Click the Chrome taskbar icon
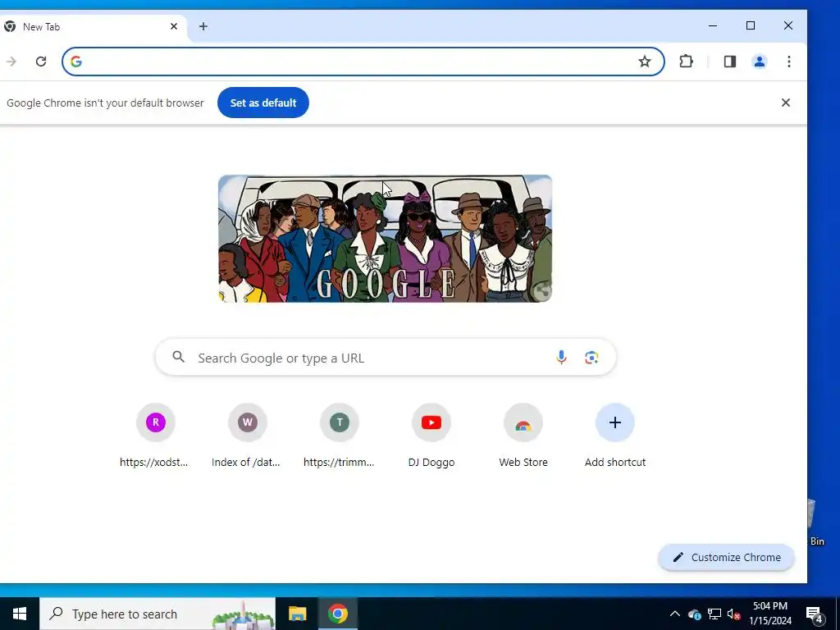Image resolution: width=840 pixels, height=630 pixels. click(337, 614)
